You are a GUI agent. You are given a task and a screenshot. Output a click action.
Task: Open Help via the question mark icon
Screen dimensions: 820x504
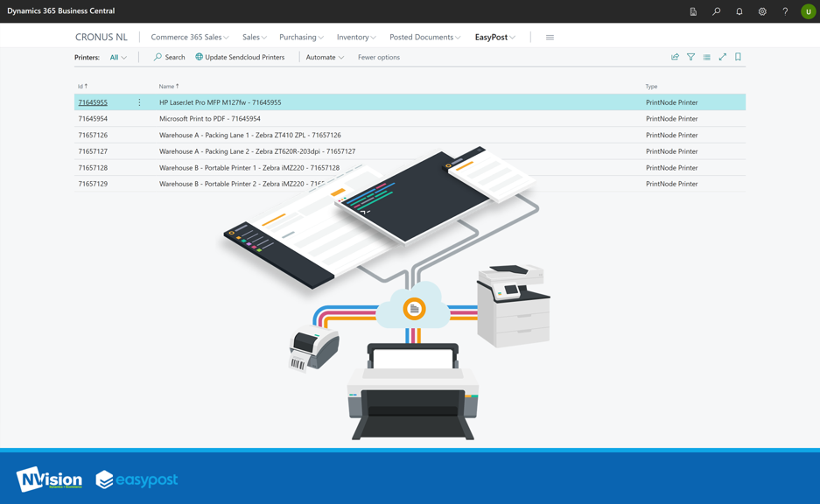pos(785,11)
